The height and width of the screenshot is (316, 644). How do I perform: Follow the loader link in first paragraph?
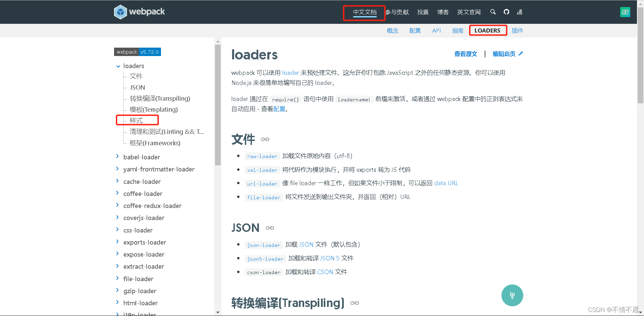[x=290, y=73]
